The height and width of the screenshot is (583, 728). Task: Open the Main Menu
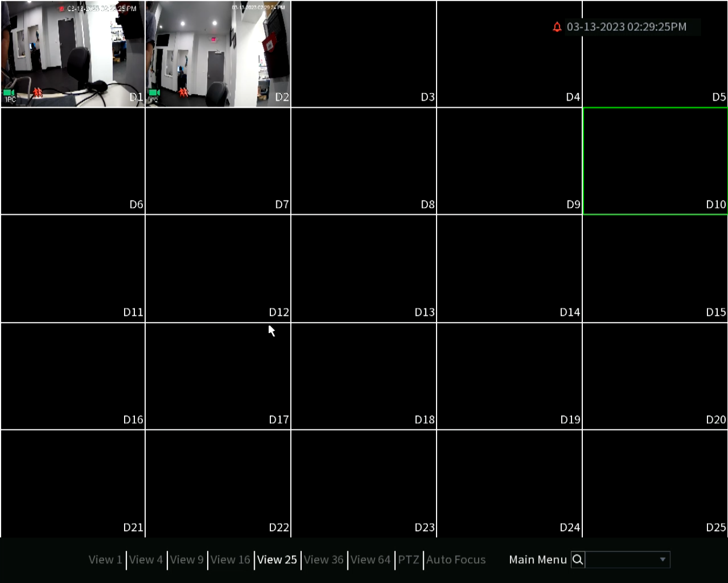(538, 560)
